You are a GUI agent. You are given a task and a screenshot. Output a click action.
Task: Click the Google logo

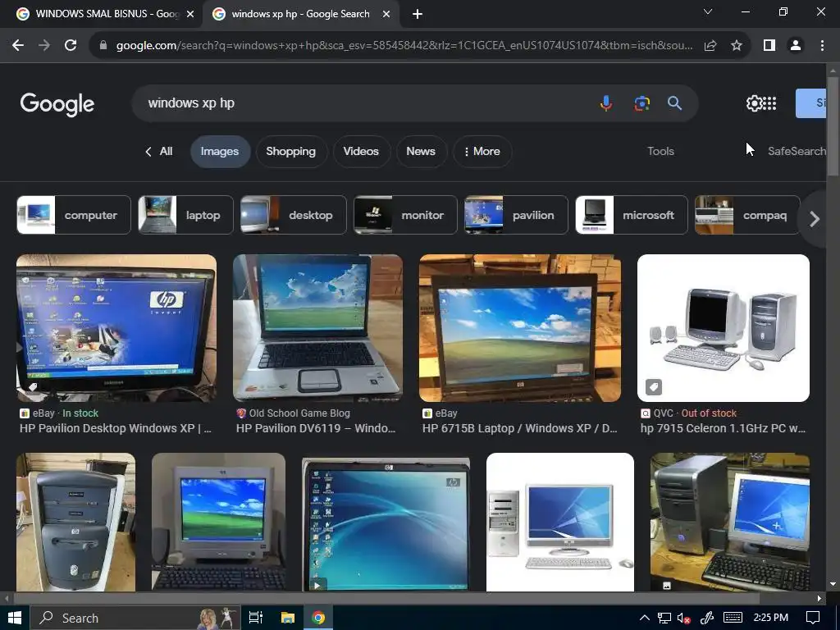click(x=57, y=104)
